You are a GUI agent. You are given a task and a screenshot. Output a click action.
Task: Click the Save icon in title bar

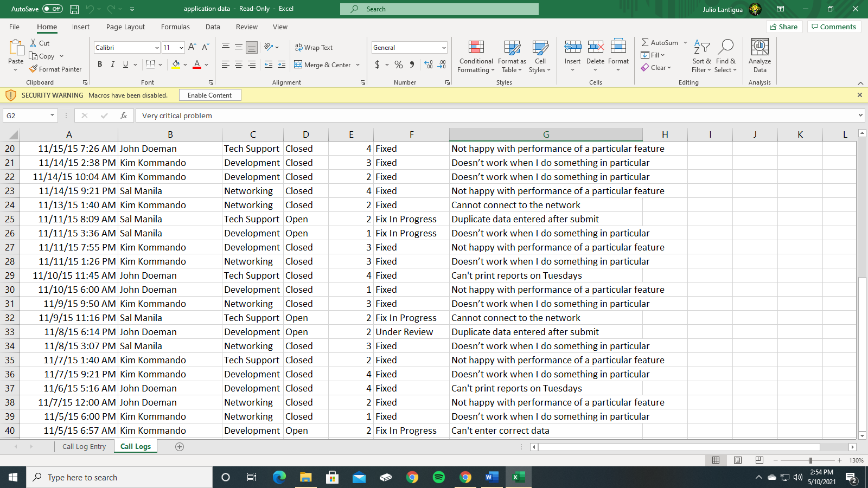(x=74, y=9)
